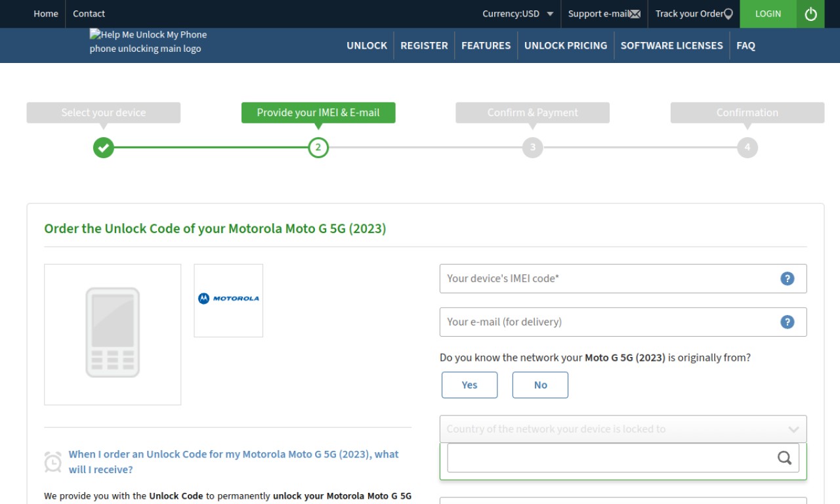This screenshot has width=840, height=504.
Task: Click the completed step one checkmark circle
Action: pos(104,148)
